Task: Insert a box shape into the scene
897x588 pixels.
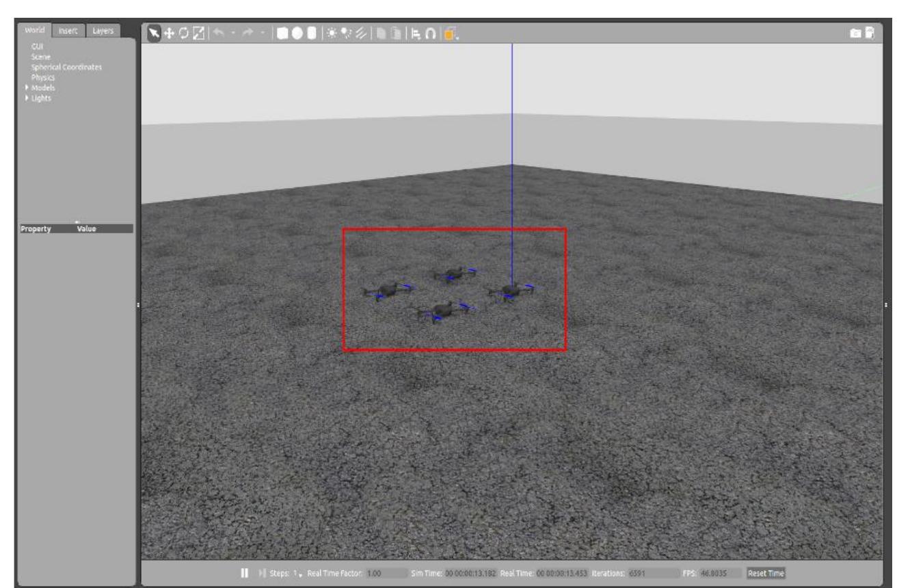Action: click(x=283, y=31)
